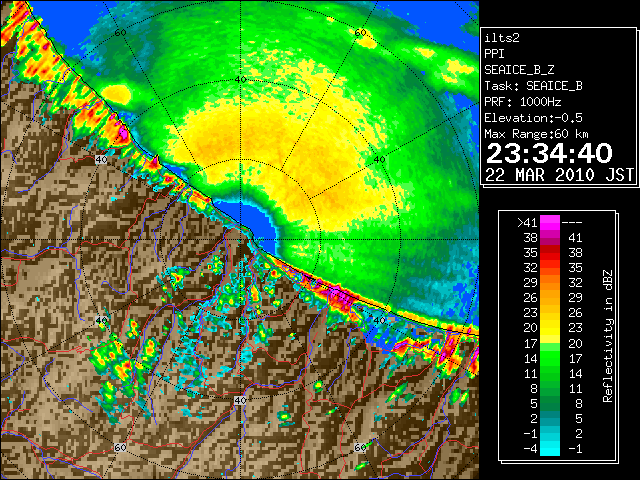
Task: Click the "Reflectivity in dBZ" axis label
Action: 608,336
